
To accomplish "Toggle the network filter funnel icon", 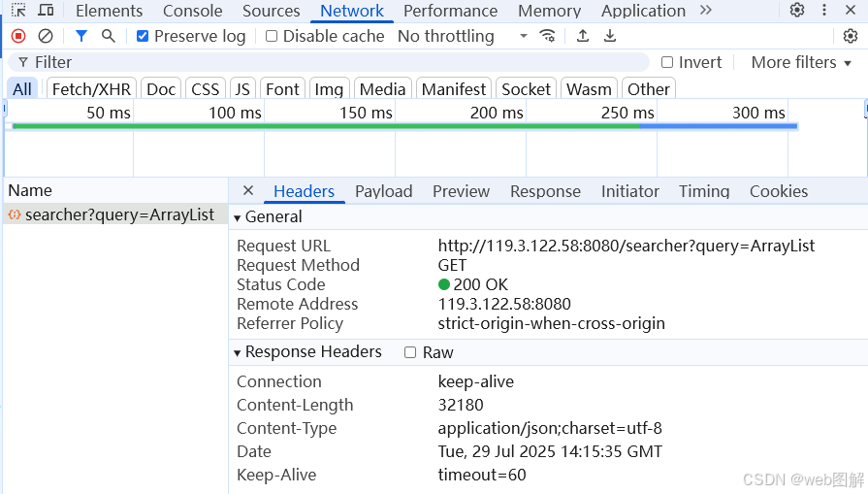I will click(81, 36).
